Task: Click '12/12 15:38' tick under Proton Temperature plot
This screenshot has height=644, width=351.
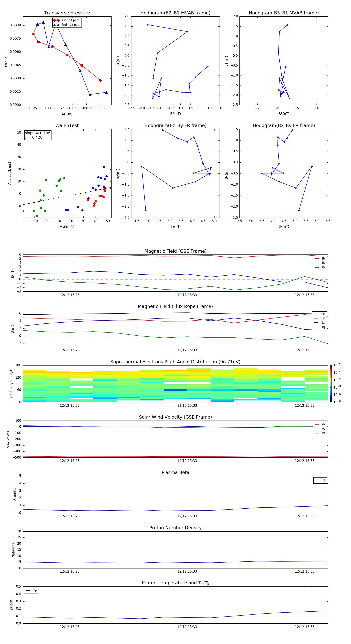Action: [305, 627]
